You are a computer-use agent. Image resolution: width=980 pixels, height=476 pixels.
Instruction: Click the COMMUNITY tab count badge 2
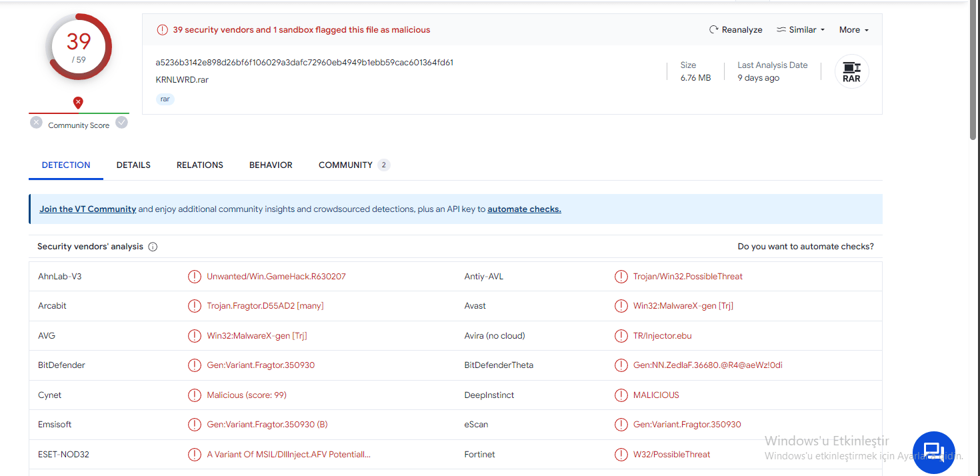[x=383, y=165]
